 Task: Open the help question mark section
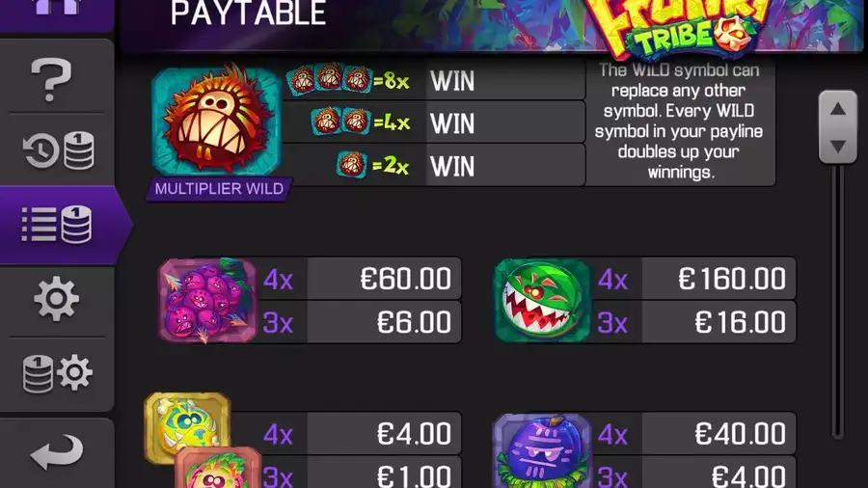(51, 80)
